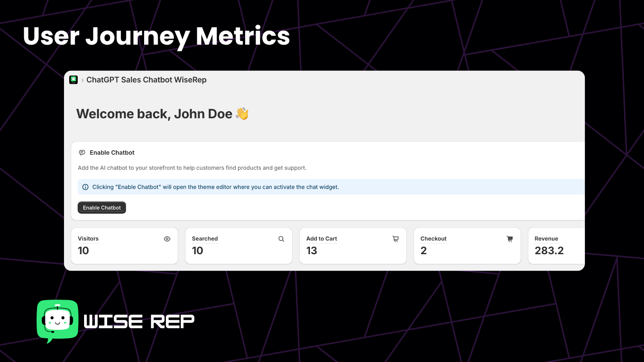Click the Wise Rep robot logo
This screenshot has width=644, height=362.
coord(58,321)
